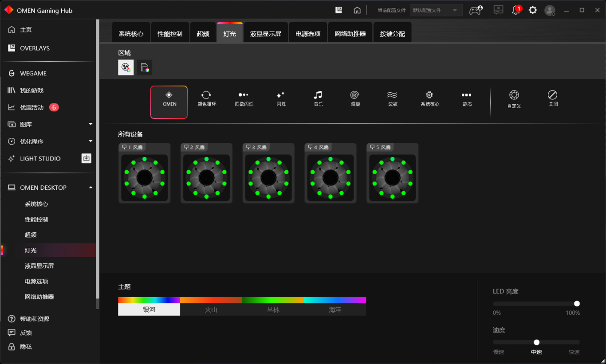The width and height of the screenshot is (606, 364).
Task: Open settings via the gear icon
Action: click(533, 10)
